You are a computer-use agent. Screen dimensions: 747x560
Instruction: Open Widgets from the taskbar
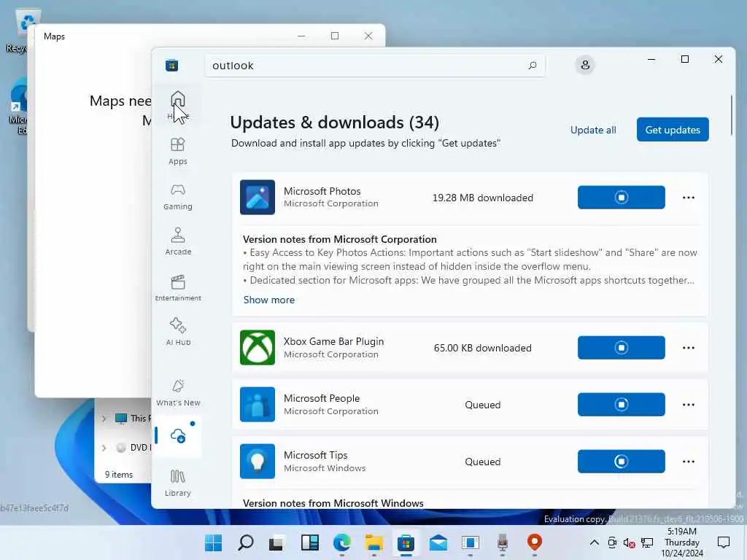309,542
